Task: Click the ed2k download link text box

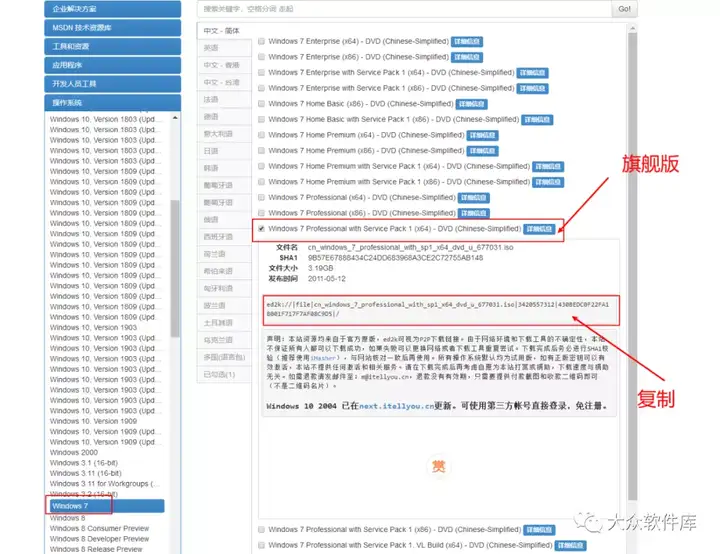Action: tap(440, 310)
